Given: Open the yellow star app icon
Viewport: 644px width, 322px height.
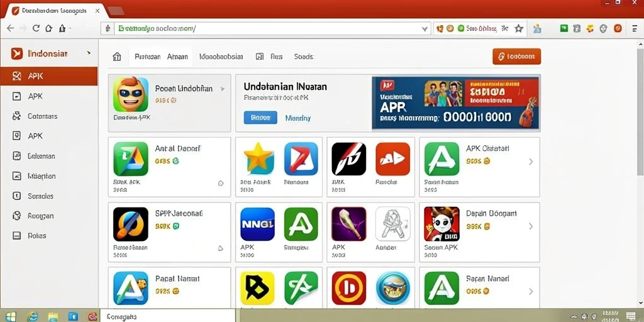Looking at the screenshot, I should [258, 158].
